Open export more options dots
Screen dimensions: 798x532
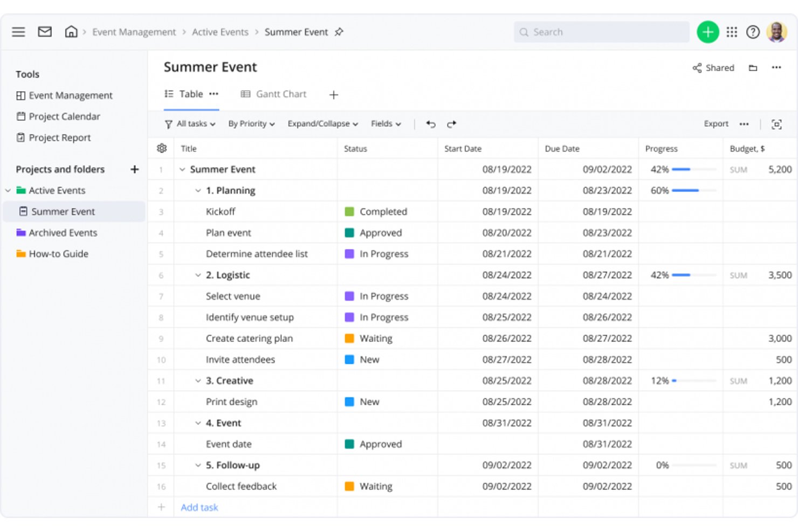(744, 124)
